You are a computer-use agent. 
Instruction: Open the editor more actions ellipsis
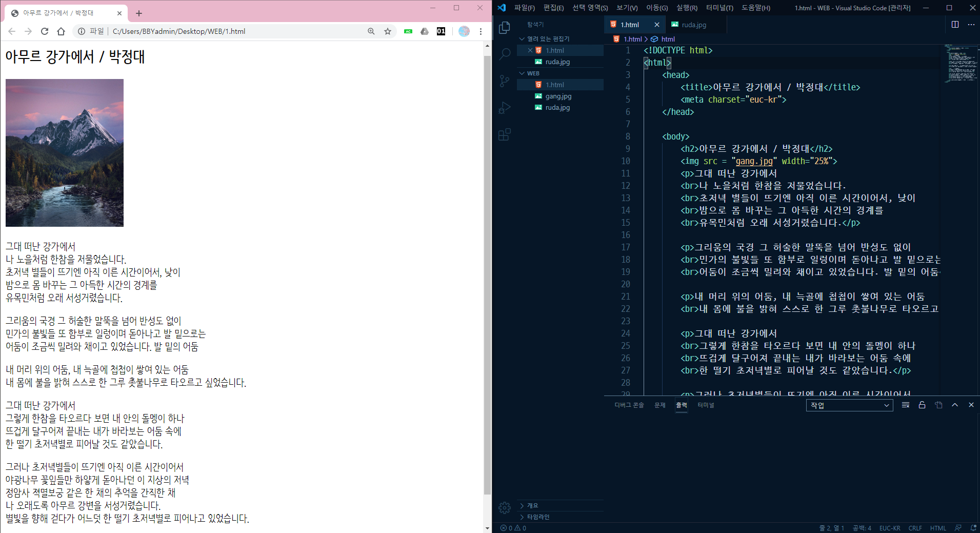click(971, 24)
